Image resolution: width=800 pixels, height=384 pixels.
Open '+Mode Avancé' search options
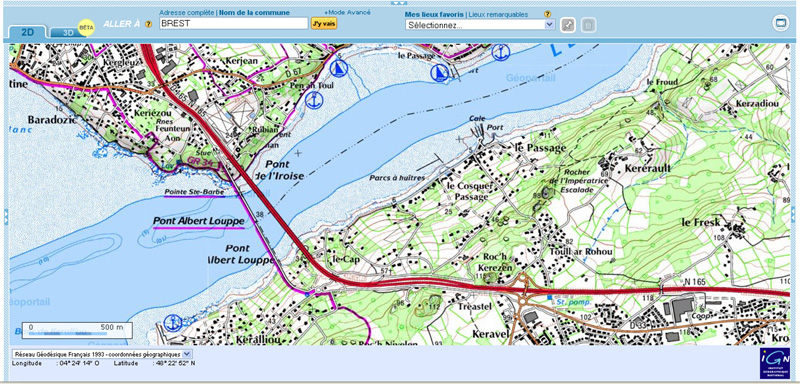click(x=347, y=13)
